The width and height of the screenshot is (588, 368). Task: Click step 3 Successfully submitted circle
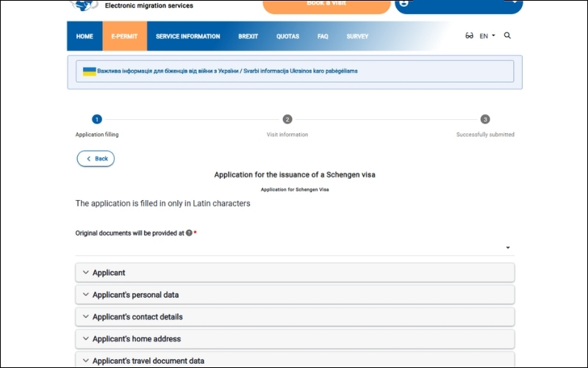point(485,119)
